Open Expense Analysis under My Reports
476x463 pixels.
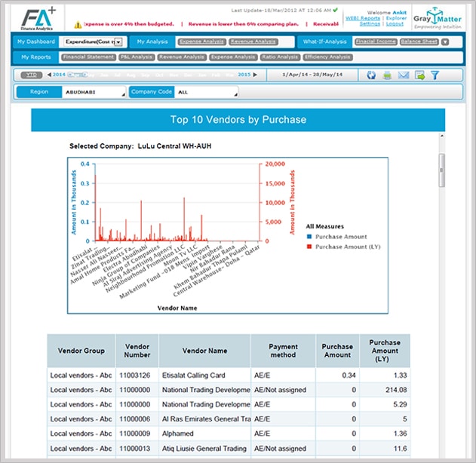233,57
